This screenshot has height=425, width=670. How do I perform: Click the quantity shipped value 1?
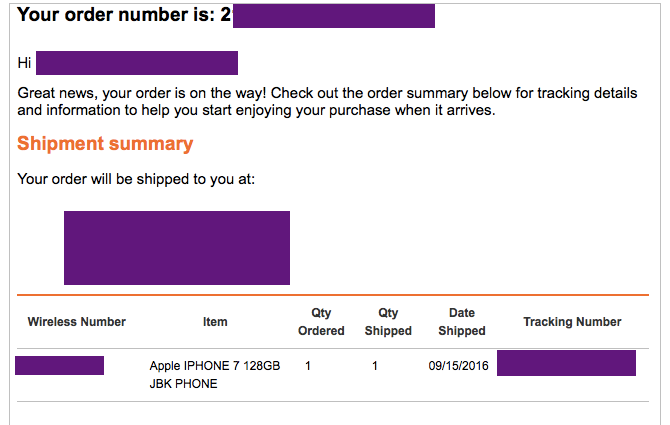click(x=375, y=366)
